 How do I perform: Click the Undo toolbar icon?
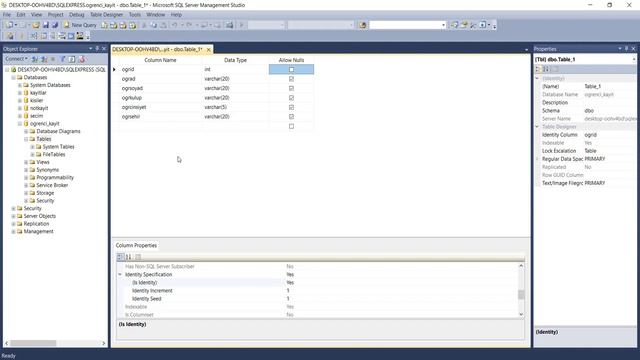tap(174, 25)
